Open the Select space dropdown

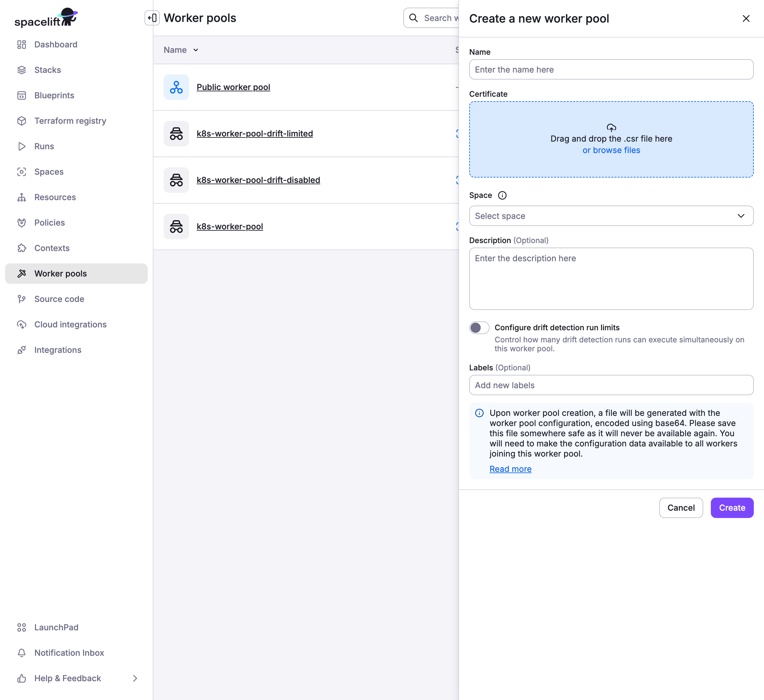pos(611,216)
